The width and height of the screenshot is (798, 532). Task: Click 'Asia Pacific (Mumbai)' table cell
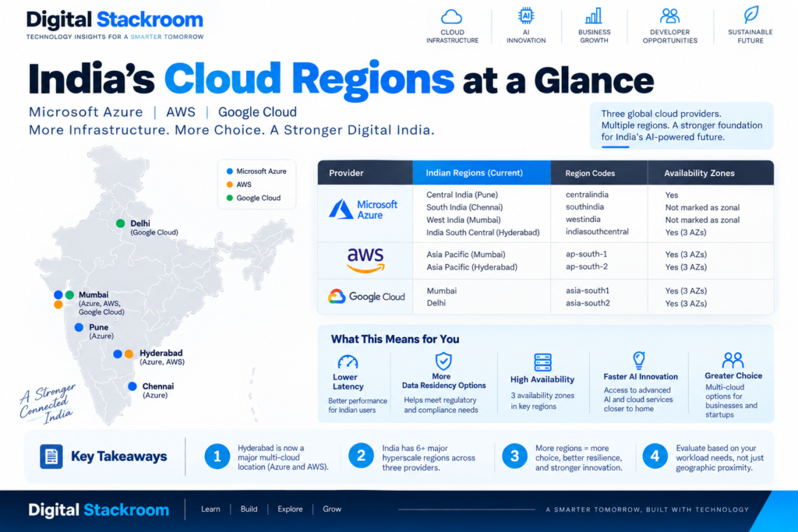coord(466,254)
